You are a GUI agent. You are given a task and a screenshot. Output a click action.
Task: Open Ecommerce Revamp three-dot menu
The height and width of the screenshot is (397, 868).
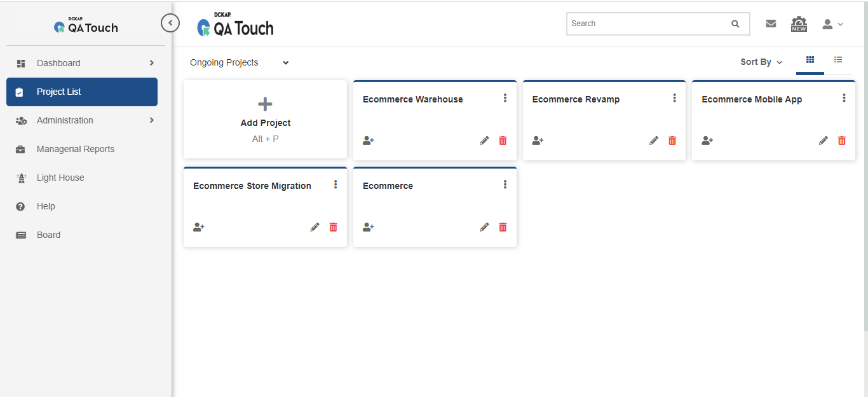(675, 98)
